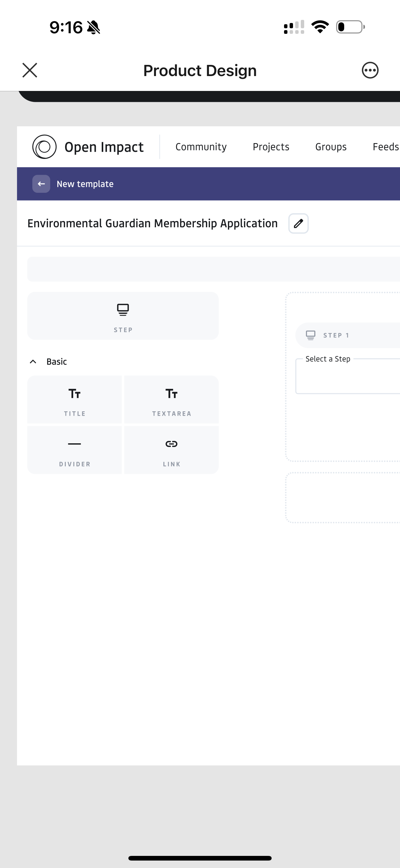Switch to the Projects tab
Screen dimensions: 400x868
click(x=271, y=147)
